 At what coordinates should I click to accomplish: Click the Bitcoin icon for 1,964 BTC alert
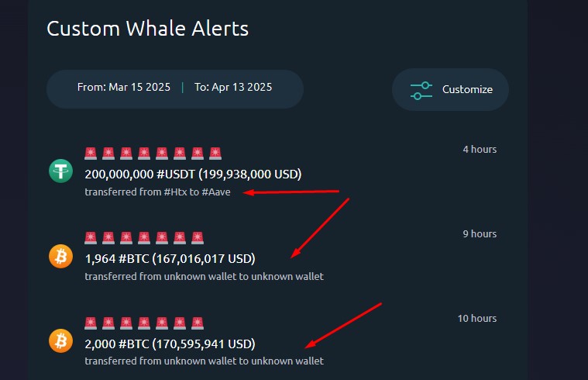60,257
